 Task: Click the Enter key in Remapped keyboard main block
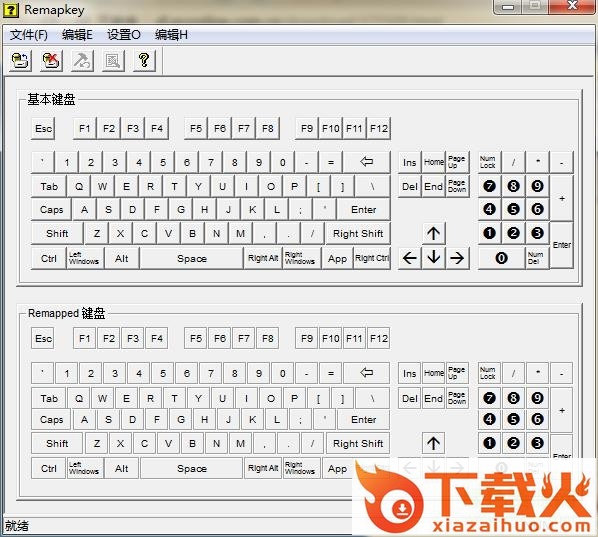(363, 420)
